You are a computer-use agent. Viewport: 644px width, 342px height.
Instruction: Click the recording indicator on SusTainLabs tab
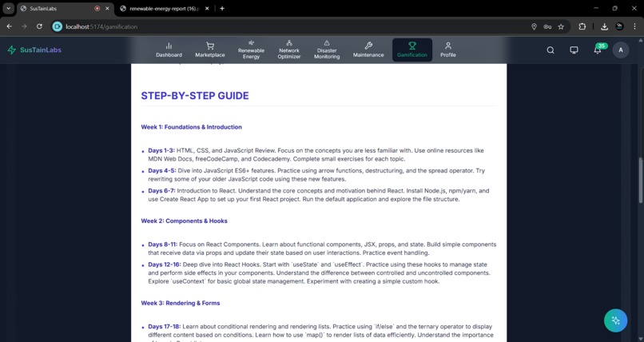pos(97,9)
